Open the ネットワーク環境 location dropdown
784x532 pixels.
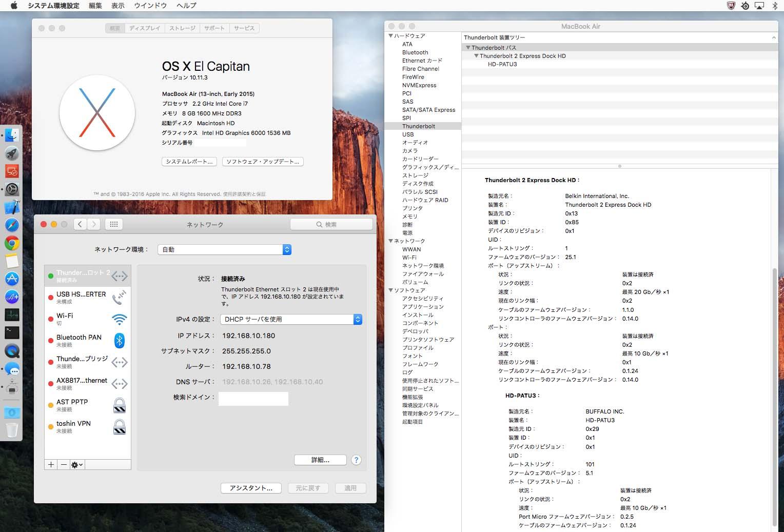(x=224, y=249)
